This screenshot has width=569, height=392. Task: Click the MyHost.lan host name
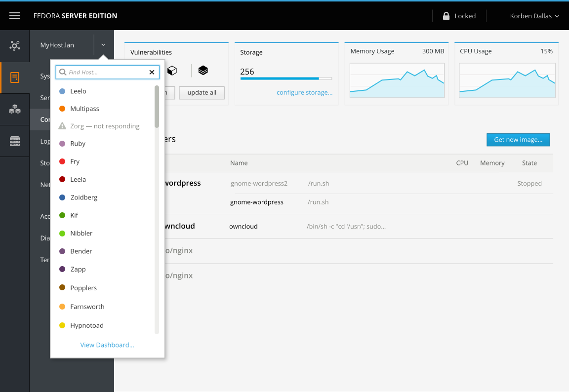click(x=57, y=45)
